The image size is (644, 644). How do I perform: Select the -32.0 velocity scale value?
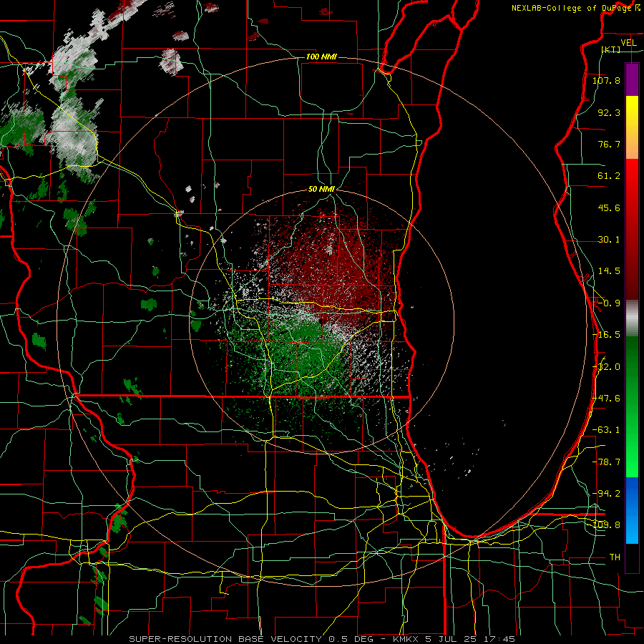click(x=606, y=367)
